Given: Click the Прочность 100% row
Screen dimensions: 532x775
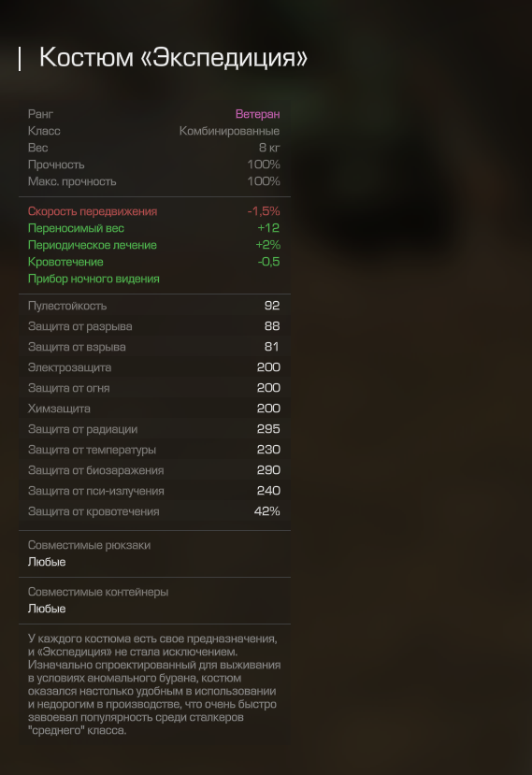Looking at the screenshot, I should [x=154, y=165].
